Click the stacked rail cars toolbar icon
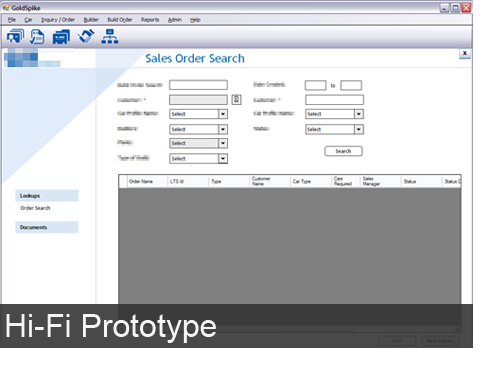Screen dimensions: 500x368 click(61, 37)
